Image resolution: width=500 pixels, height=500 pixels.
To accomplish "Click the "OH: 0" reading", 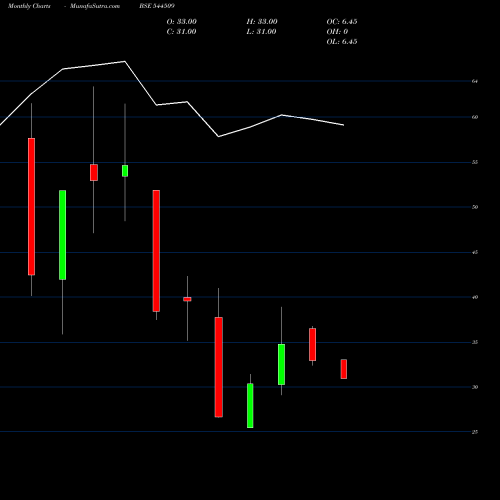I will [337, 32].
